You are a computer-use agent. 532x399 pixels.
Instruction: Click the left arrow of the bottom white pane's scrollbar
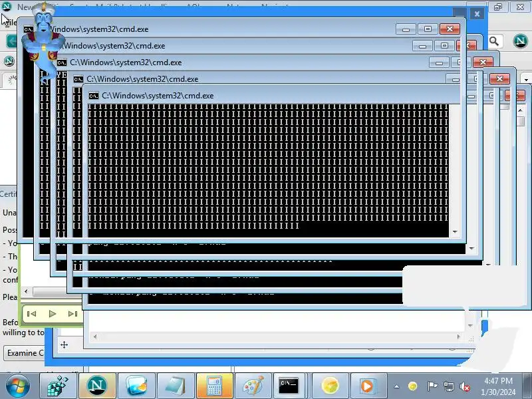pyautogui.click(x=95, y=336)
